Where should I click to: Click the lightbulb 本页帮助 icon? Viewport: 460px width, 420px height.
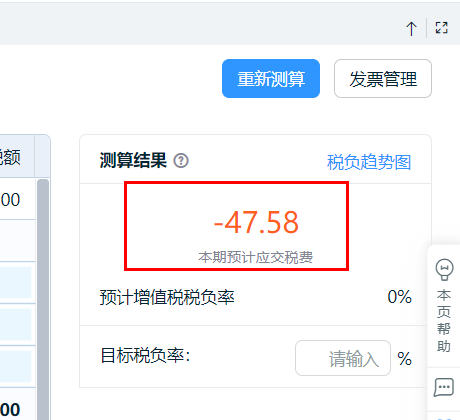pos(444,269)
